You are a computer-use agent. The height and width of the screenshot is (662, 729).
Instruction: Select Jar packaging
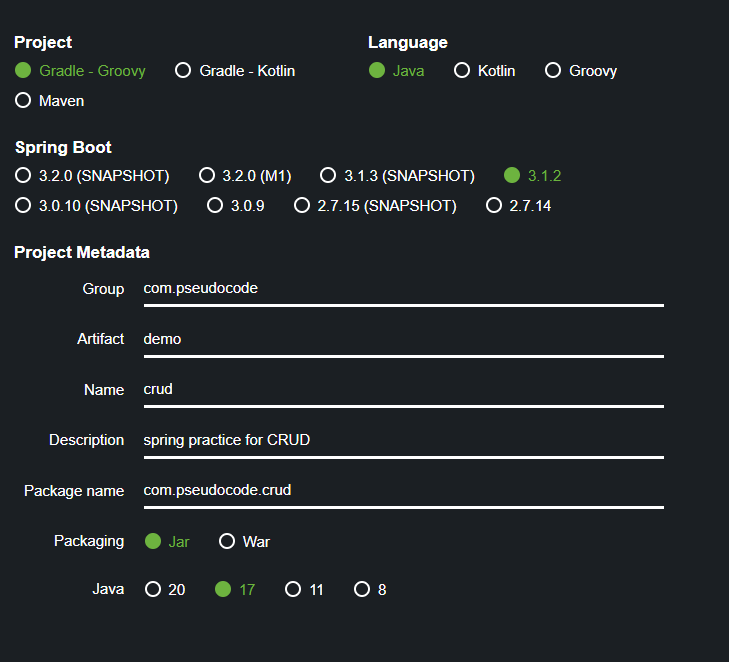(167, 542)
